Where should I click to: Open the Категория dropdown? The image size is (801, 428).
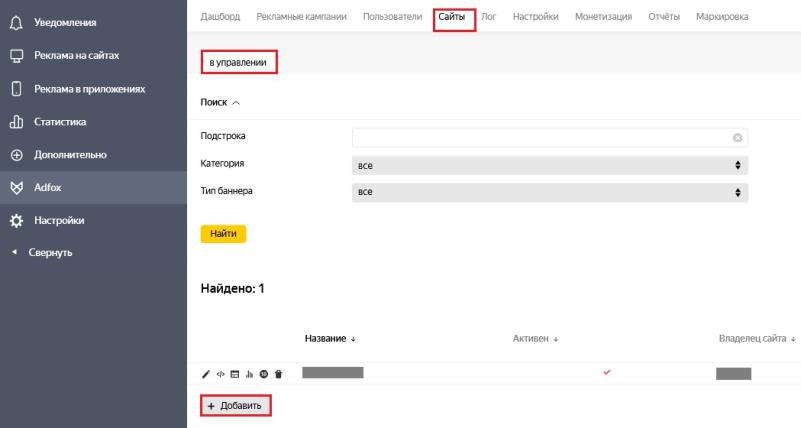550,165
